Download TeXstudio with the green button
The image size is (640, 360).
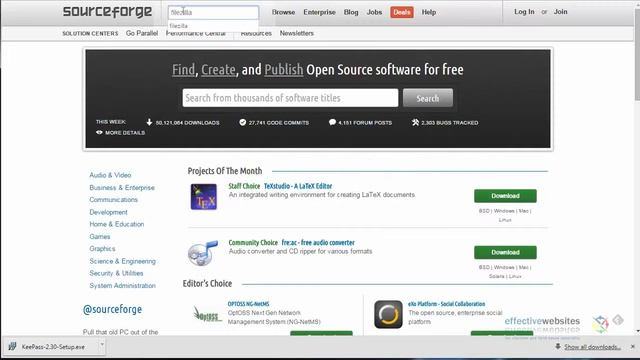pos(505,196)
